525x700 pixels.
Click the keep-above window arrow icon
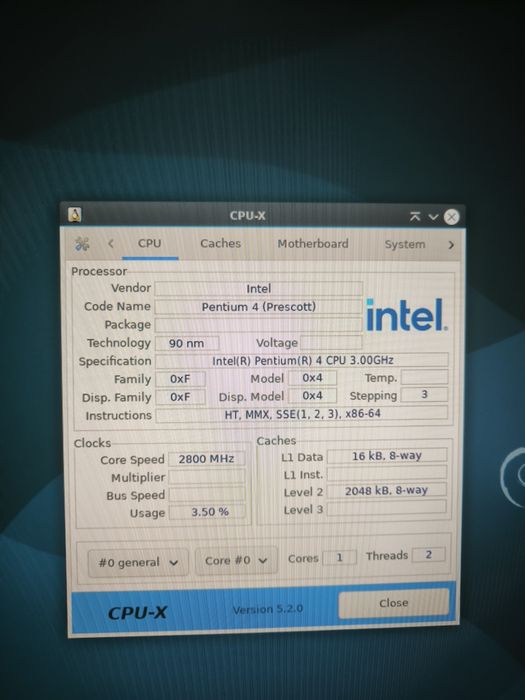click(415, 217)
